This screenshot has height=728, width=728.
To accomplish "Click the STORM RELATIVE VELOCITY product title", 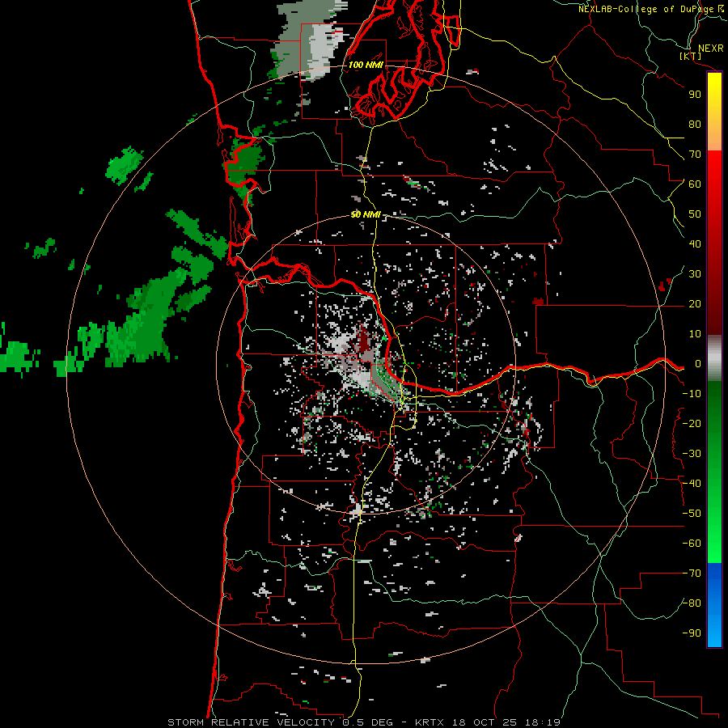I will pyautogui.click(x=252, y=722).
